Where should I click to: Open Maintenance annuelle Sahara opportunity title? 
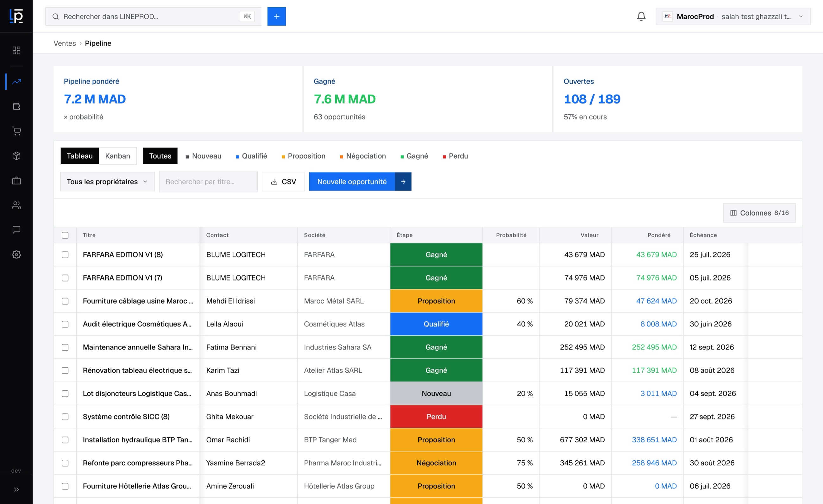pos(138,347)
